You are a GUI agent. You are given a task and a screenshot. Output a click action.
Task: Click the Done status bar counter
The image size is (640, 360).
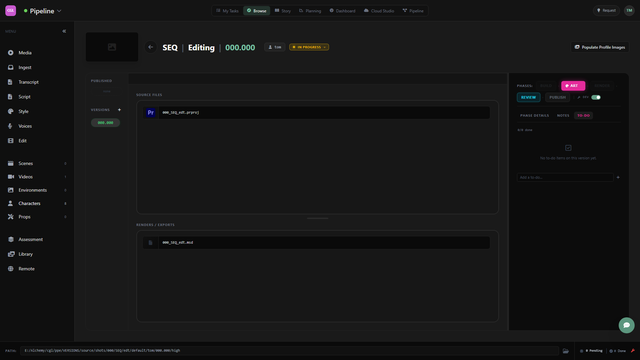click(x=618, y=351)
